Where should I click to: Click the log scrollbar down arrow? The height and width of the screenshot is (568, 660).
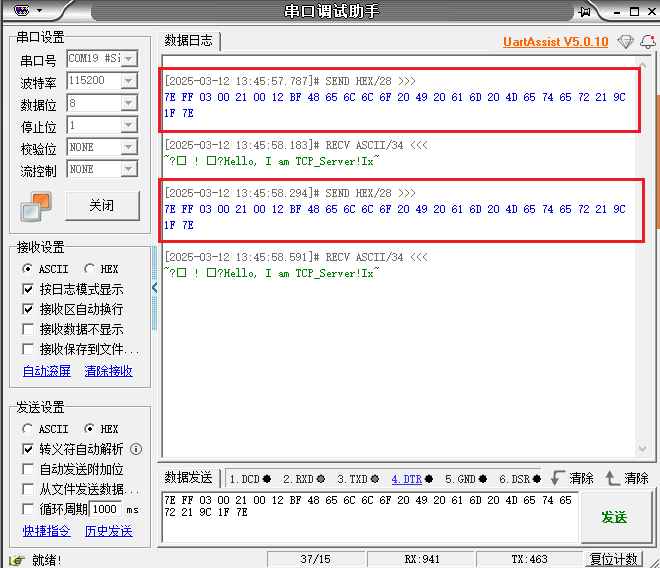click(x=642, y=449)
